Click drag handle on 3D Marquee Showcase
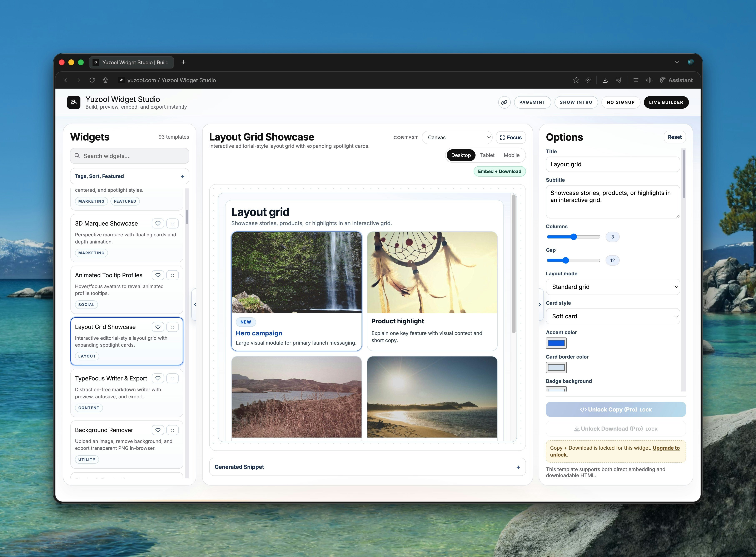Viewport: 756px width, 557px height. [173, 223]
